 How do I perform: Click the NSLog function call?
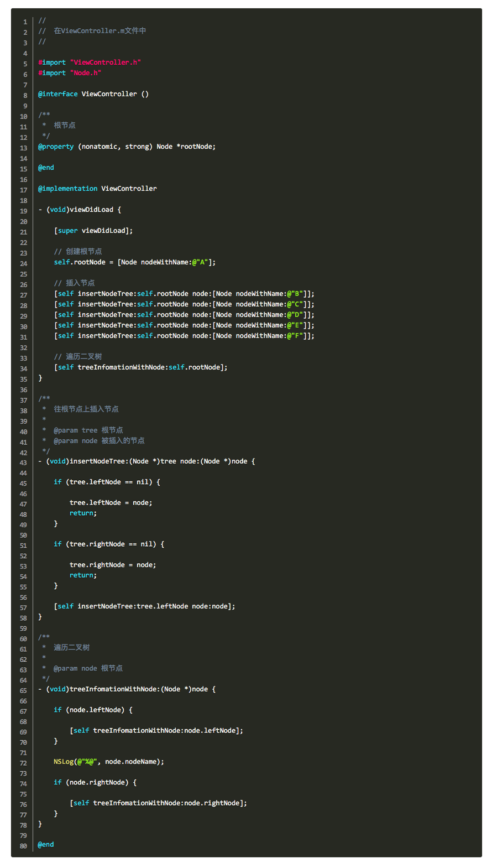tap(64, 762)
